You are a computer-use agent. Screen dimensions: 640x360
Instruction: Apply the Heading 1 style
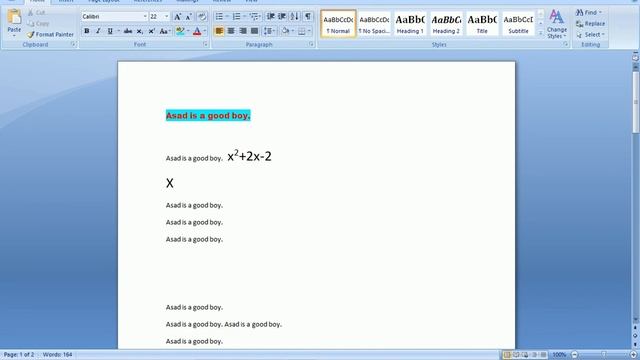410,24
